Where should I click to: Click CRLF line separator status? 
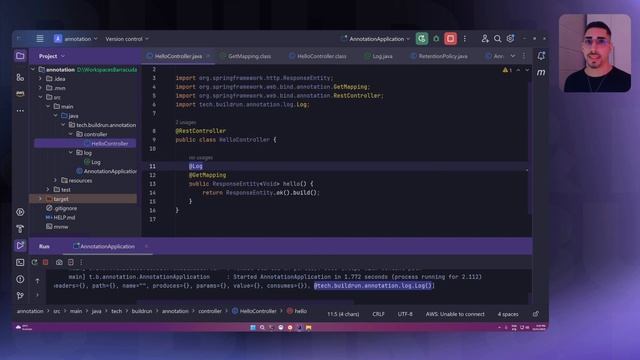pyautogui.click(x=378, y=314)
